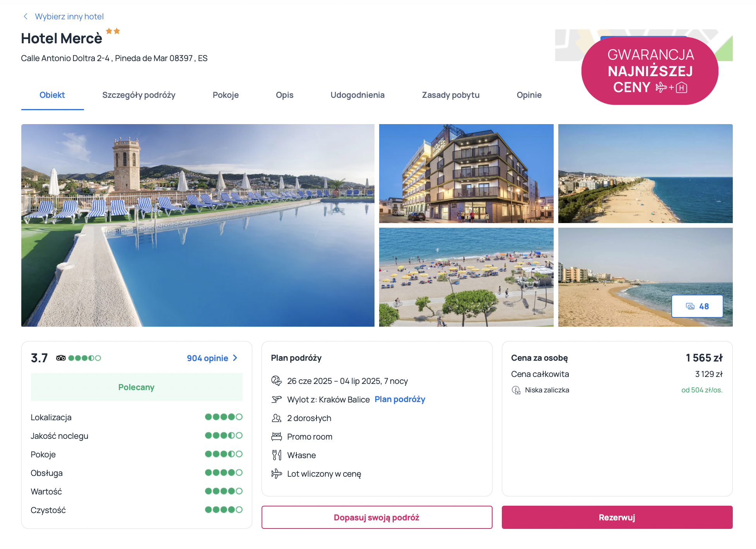Click the Własne board type text
756x549 pixels.
(x=301, y=455)
